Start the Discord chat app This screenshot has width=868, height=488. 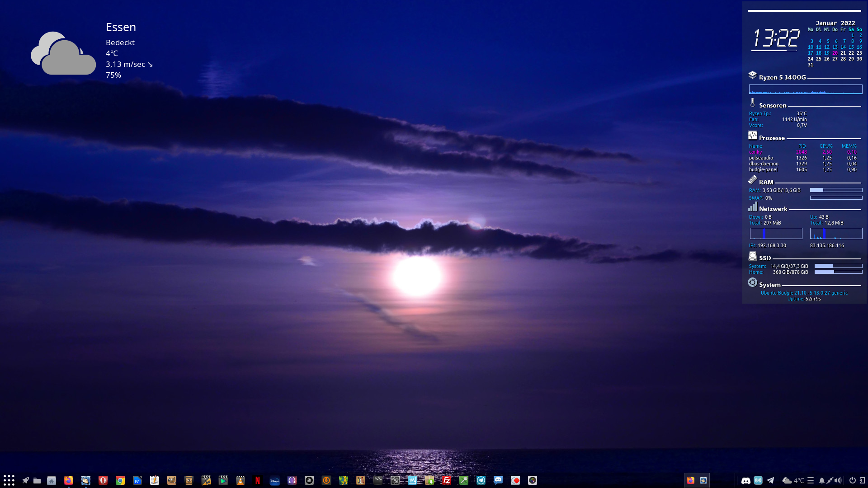click(x=498, y=481)
